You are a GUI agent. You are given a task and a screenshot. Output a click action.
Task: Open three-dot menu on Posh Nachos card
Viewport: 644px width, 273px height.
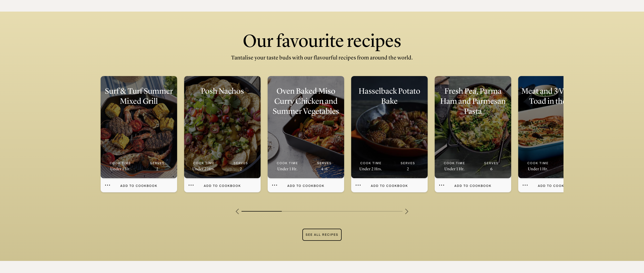coord(191,185)
